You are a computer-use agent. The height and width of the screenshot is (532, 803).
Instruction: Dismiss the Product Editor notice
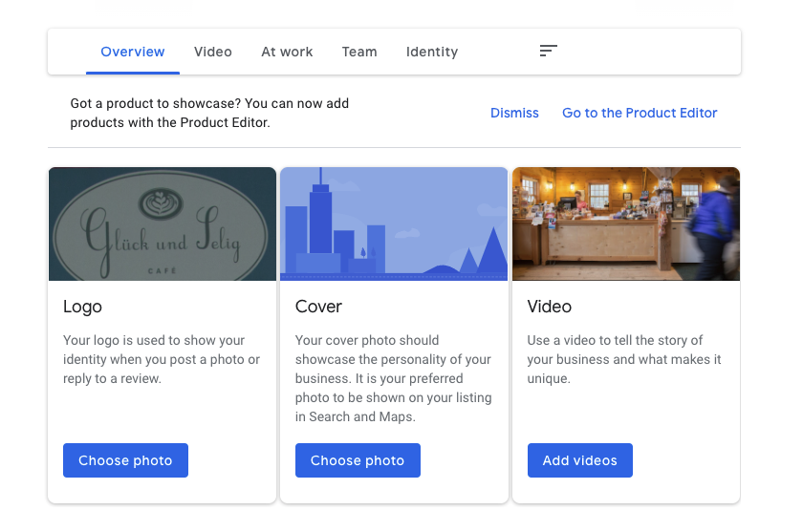[x=514, y=113]
